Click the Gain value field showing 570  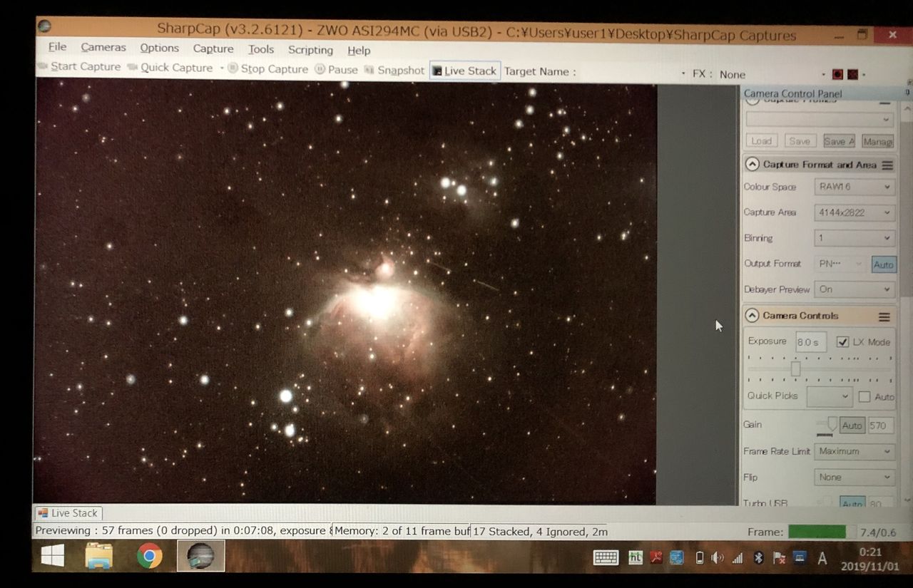coord(880,425)
